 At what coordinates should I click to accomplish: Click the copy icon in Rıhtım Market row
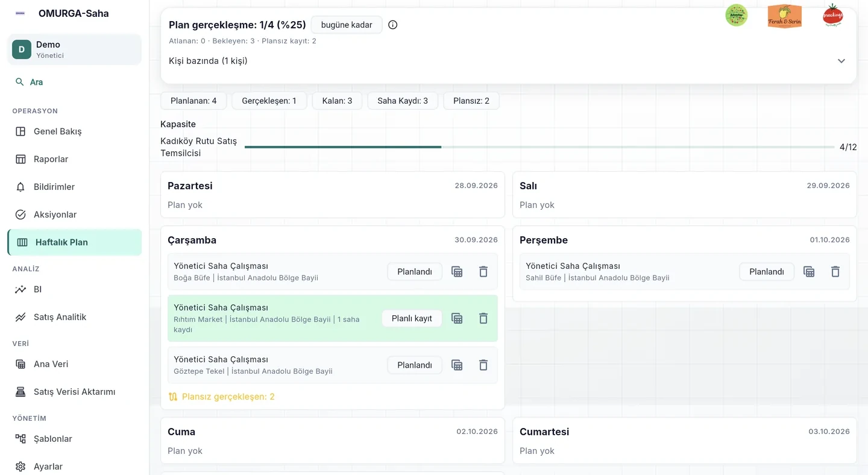tap(457, 318)
